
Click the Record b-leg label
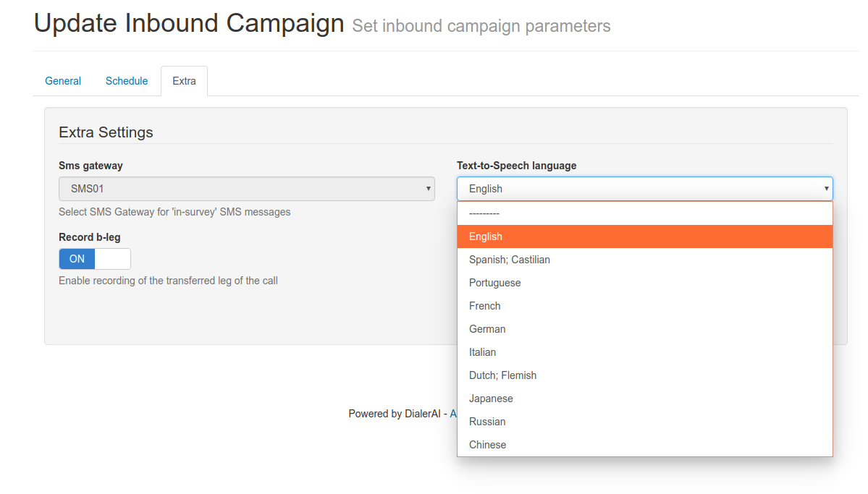click(x=90, y=237)
